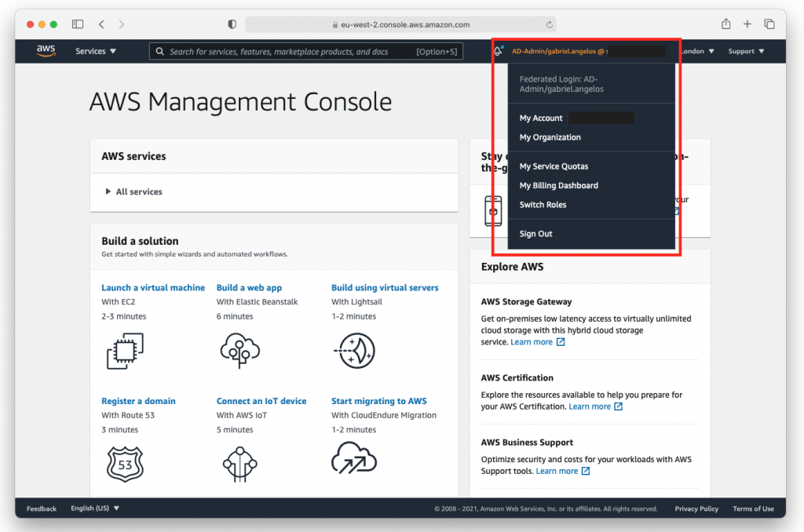Open the London region dropdown
804x532 pixels.
pyautogui.click(x=697, y=51)
